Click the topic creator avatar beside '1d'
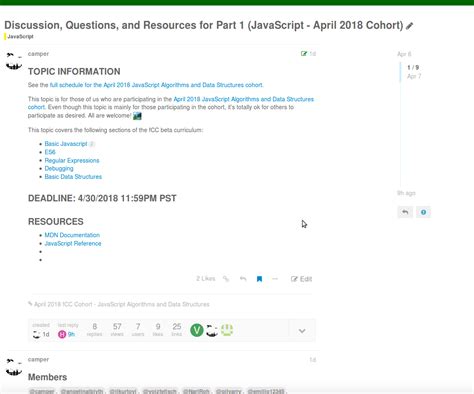Screen dimensions: 474x394 pyautogui.click(x=36, y=334)
